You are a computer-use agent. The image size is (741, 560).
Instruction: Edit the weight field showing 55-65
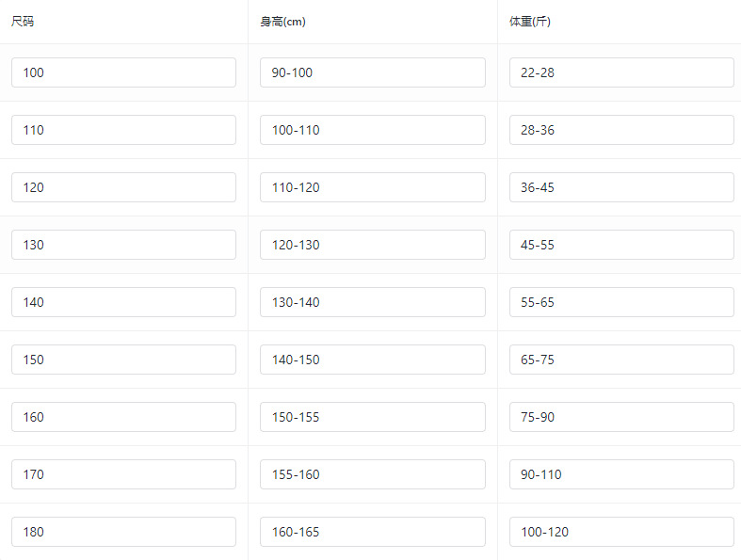click(621, 302)
